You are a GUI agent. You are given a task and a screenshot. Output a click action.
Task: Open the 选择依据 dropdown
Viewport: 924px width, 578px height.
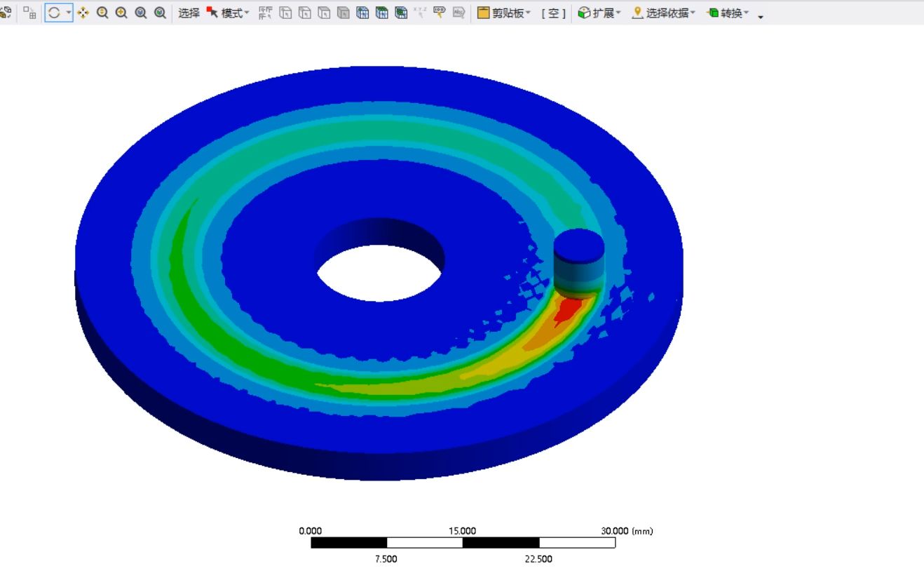click(x=664, y=13)
